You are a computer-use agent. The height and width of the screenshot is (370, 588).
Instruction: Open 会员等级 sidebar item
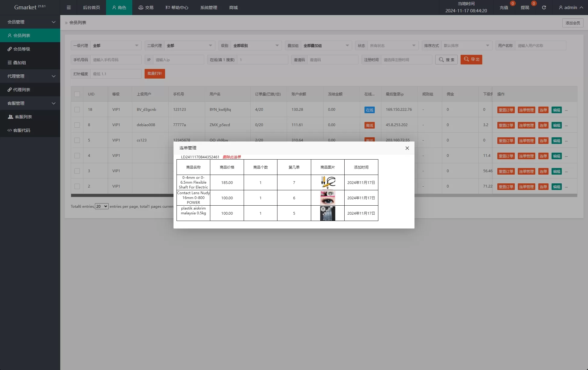click(22, 49)
